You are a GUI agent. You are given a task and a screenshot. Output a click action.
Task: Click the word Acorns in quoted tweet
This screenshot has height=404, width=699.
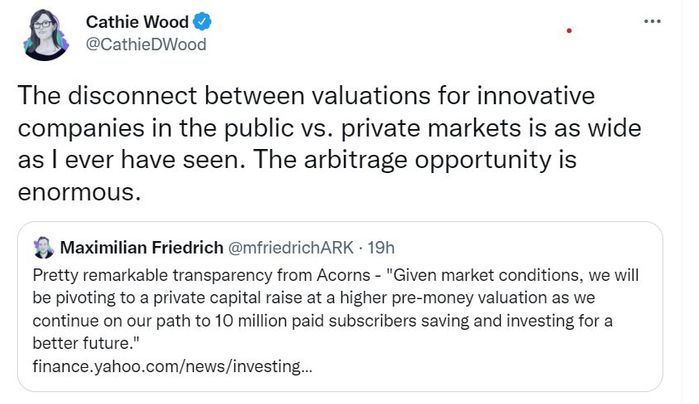[343, 275]
